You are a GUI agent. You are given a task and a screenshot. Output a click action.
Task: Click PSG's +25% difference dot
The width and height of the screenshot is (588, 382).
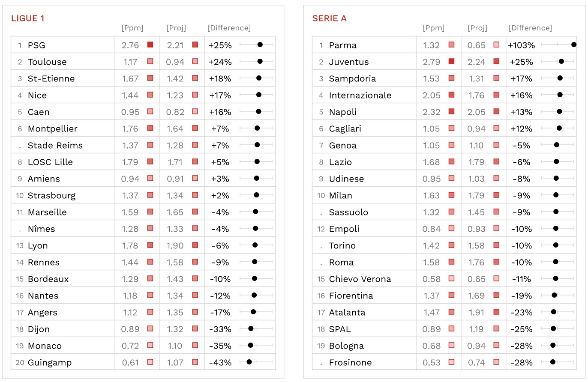click(x=260, y=45)
